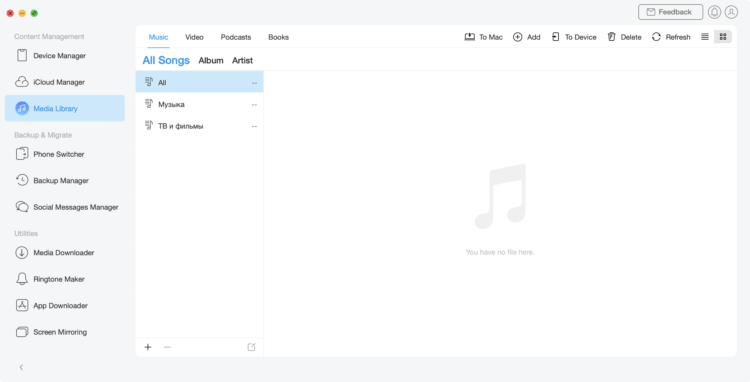Switch to grid view layout
The image size is (750, 382).
point(723,37)
